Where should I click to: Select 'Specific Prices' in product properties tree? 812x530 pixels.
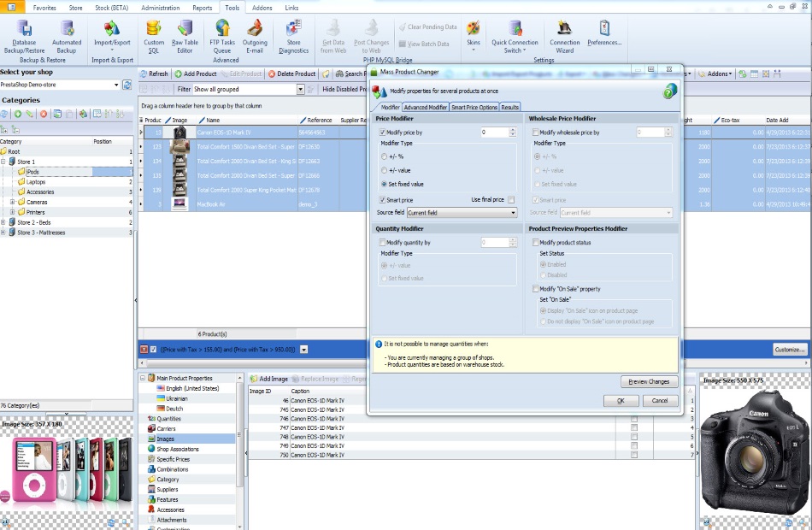(x=173, y=460)
